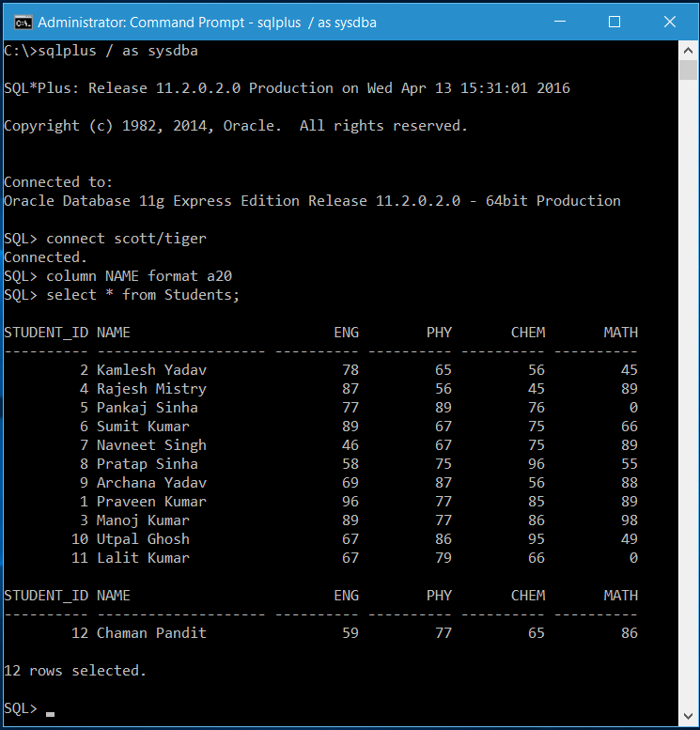Screen dimensions: 700x730
Task: Click the name 'Utpal Ghosh'
Action: pyautogui.click(x=143, y=538)
